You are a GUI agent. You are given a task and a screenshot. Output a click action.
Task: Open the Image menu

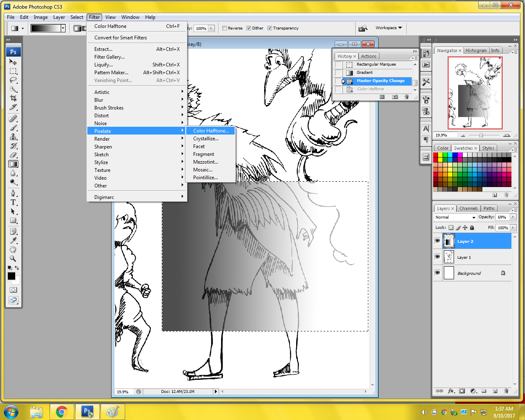point(41,17)
